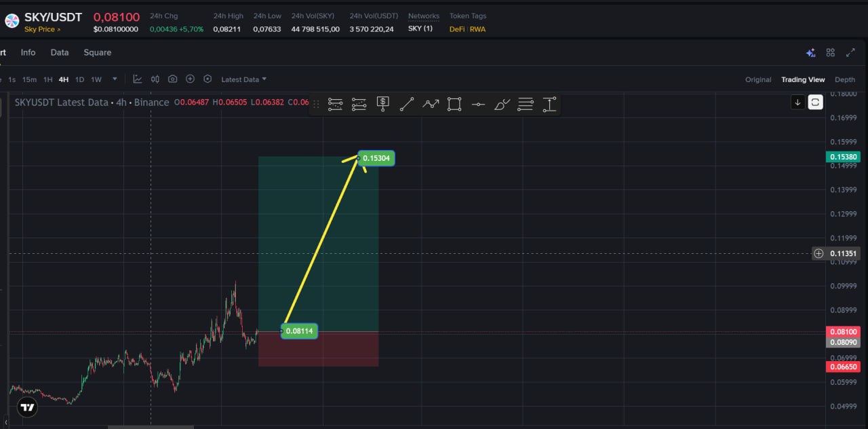Select the 1W timeframe
868x429 pixels.
pyautogui.click(x=96, y=79)
